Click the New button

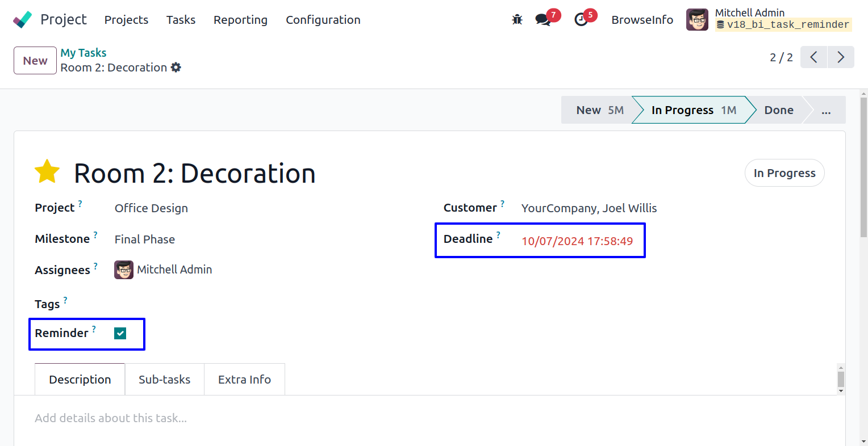click(x=35, y=61)
